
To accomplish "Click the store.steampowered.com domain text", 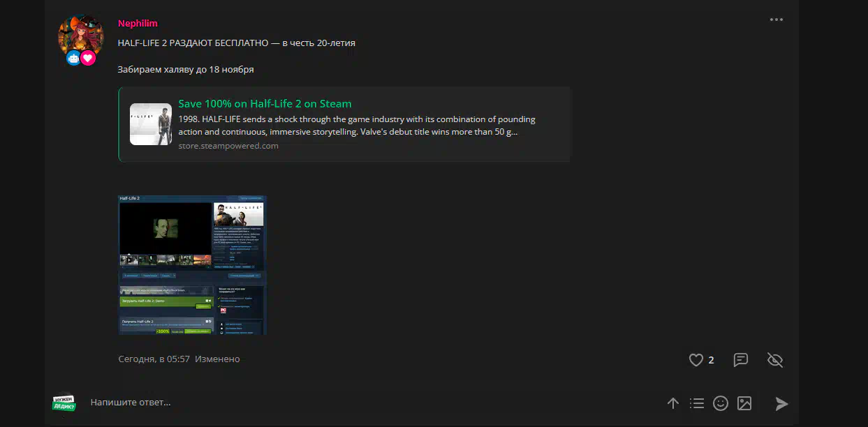I will click(x=228, y=146).
